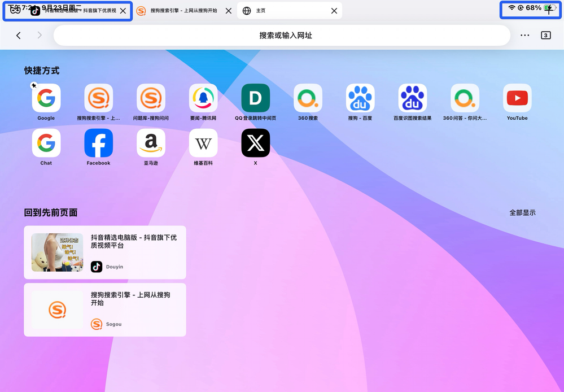The image size is (564, 392).
Task: Open the Google shortcut with star badge
Action: coord(46,98)
